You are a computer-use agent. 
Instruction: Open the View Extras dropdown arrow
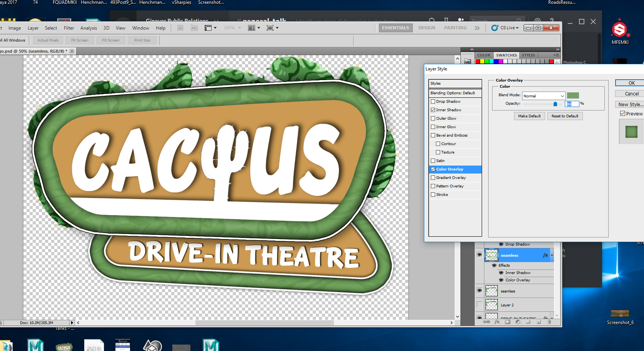(215, 28)
